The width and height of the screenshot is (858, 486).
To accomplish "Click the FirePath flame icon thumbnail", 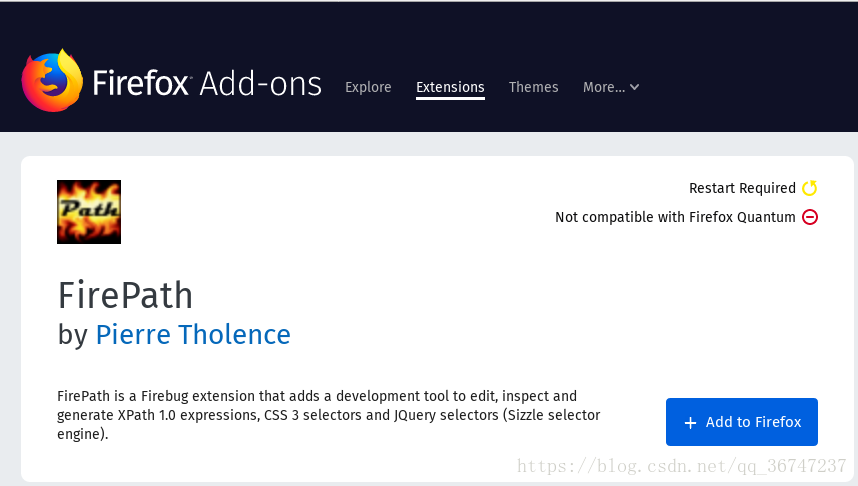I will (x=89, y=212).
